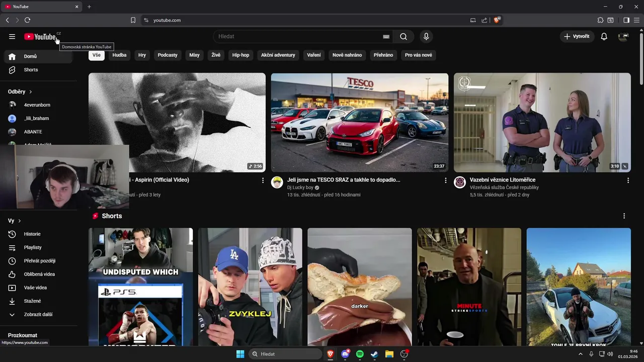This screenshot has width=644, height=362.
Task: Click the Brave Shields icon in address bar
Action: click(497, 20)
